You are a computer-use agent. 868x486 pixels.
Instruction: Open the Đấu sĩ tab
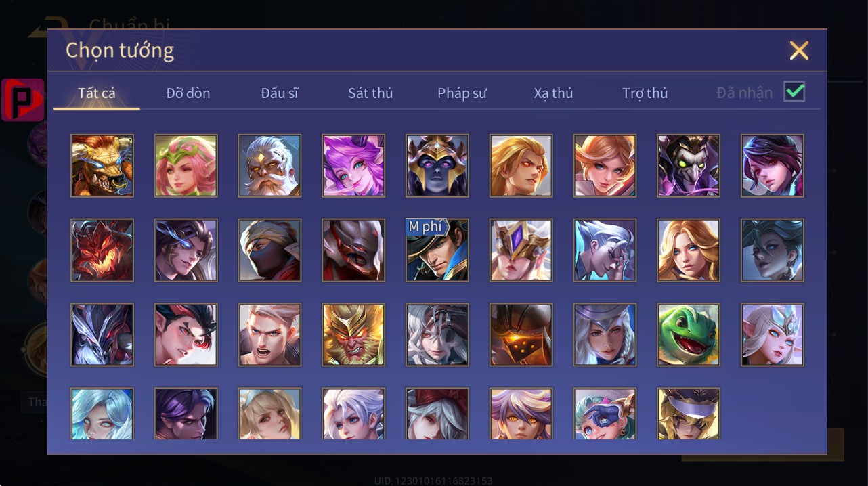(x=280, y=93)
